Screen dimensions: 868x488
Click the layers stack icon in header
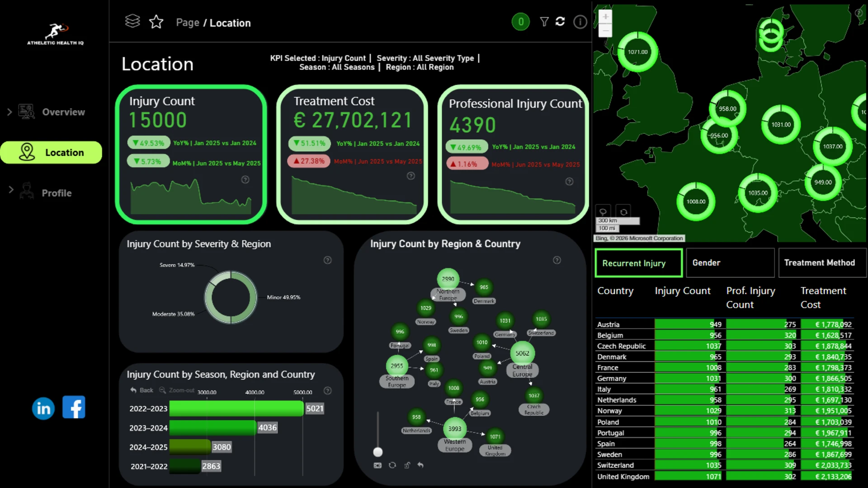click(x=132, y=21)
